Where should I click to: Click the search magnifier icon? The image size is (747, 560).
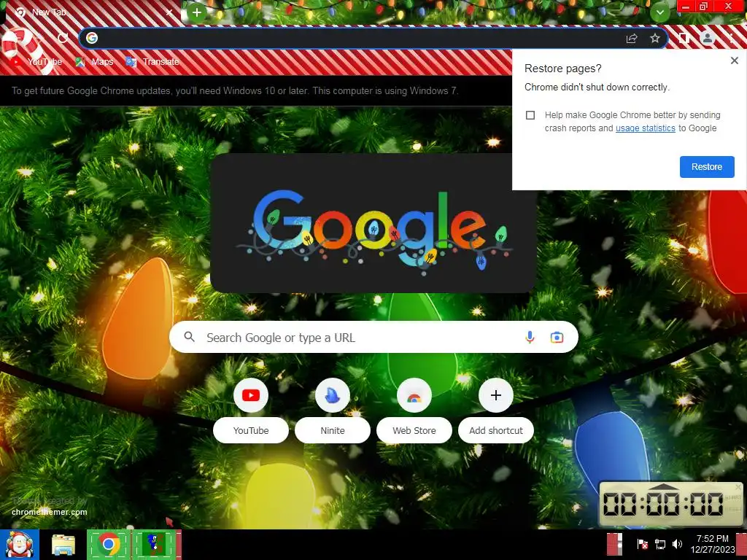pos(189,337)
